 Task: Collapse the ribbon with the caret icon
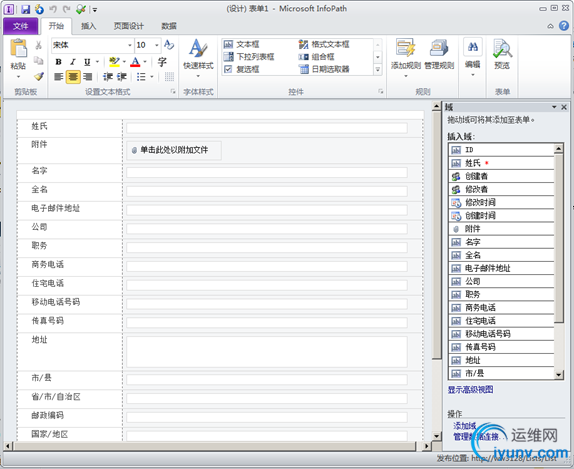(x=550, y=26)
